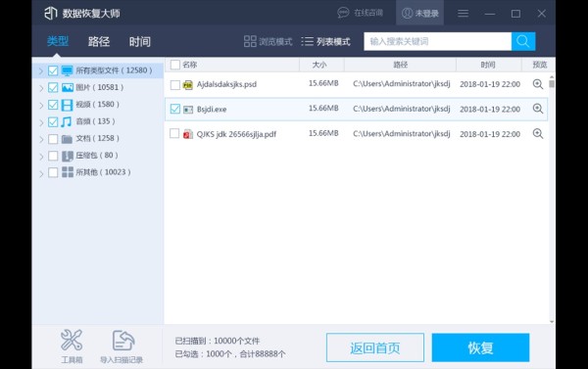Click the blue 恢复 button
Image resolution: width=588 pixels, height=369 pixels.
coord(480,347)
